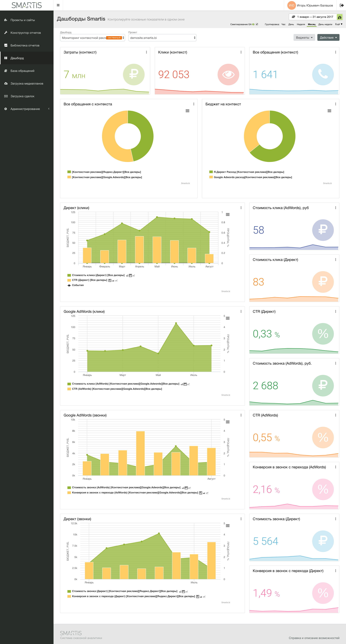The height and width of the screenshot is (644, 346).
Task: Click the help question mark near Семплирование GA
Action: click(253, 24)
